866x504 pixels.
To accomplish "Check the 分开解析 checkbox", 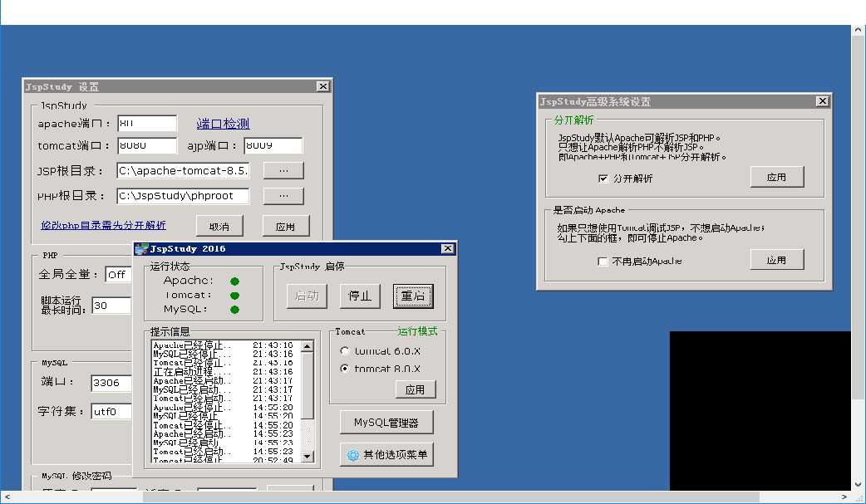I will pyautogui.click(x=603, y=179).
